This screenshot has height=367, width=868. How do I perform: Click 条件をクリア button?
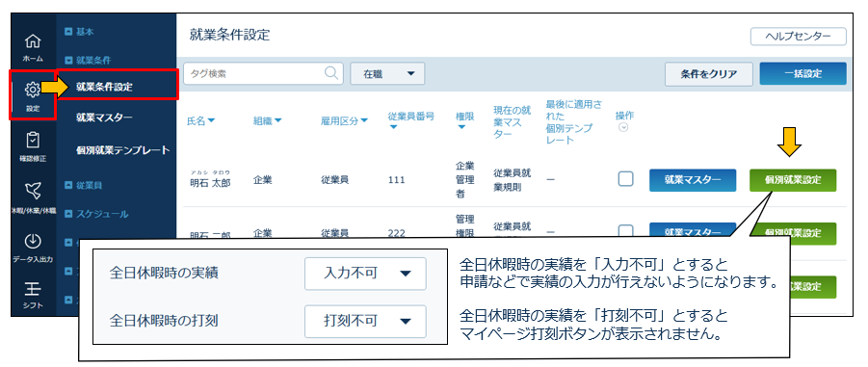pyautogui.click(x=709, y=73)
